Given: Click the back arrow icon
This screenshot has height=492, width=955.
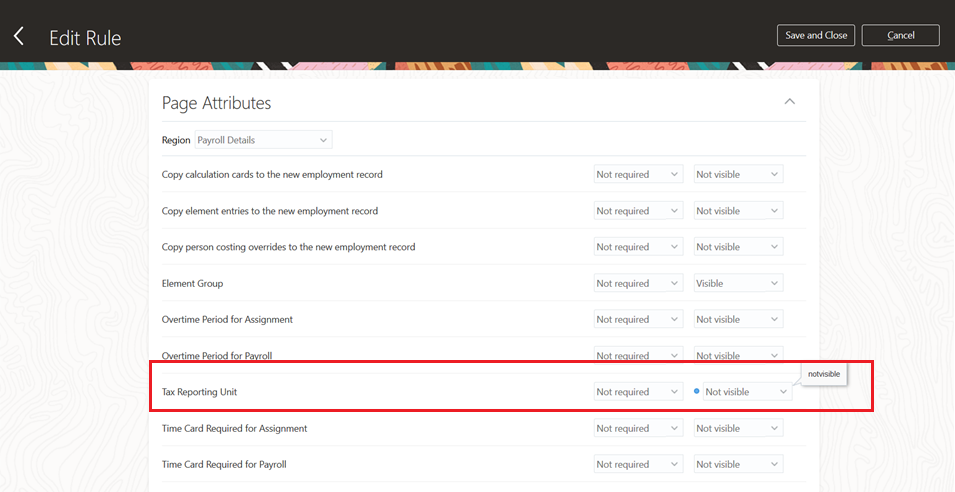Looking at the screenshot, I should click(x=19, y=37).
